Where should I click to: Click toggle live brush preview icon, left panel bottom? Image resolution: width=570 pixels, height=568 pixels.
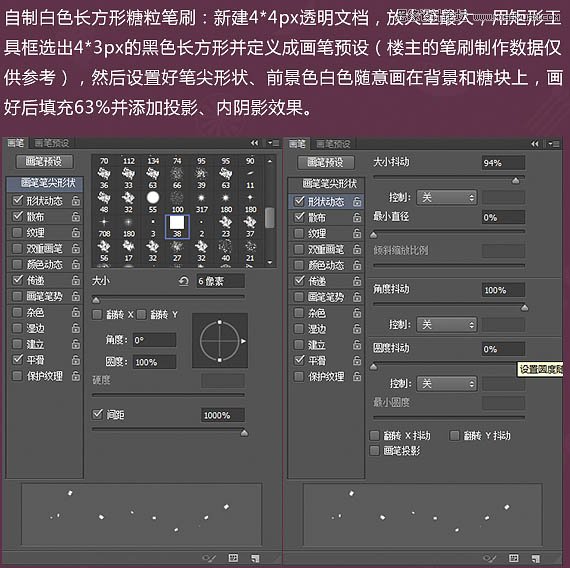pos(209,558)
